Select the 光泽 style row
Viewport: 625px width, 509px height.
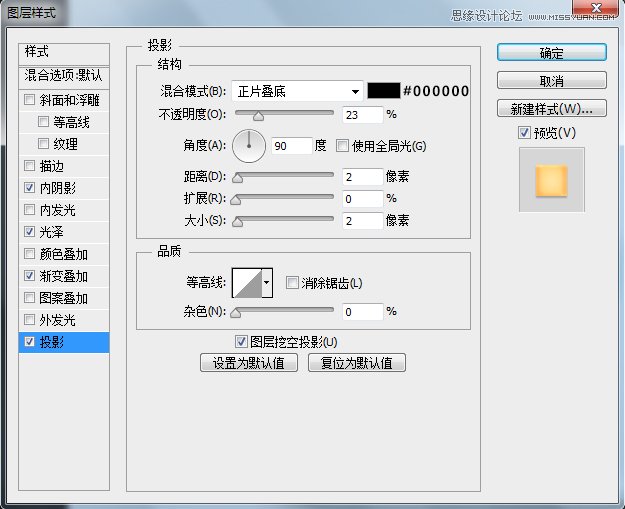coord(64,232)
